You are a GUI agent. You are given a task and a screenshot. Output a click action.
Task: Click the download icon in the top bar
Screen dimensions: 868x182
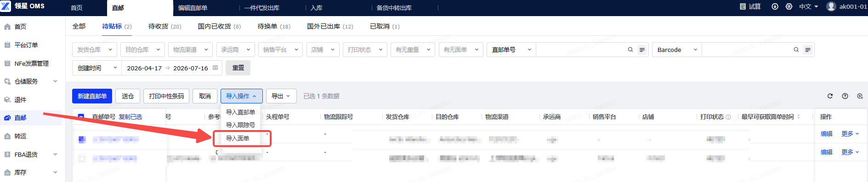pyautogui.click(x=775, y=7)
